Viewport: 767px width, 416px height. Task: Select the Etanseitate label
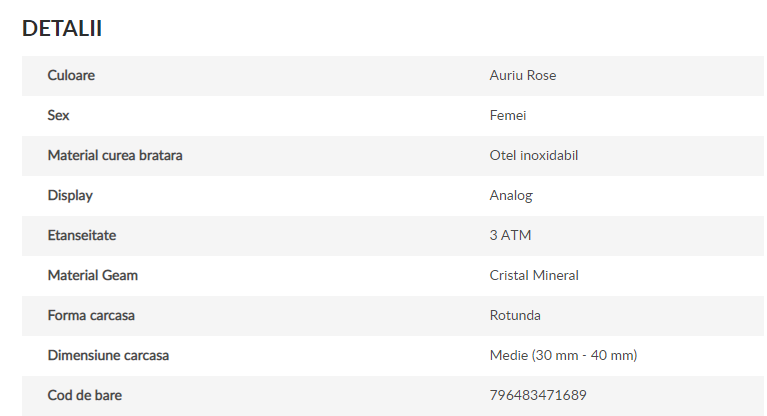coord(82,235)
